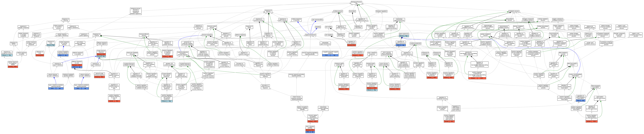Select the 'response to exogenous dsRNA' node

click(x=7, y=53)
